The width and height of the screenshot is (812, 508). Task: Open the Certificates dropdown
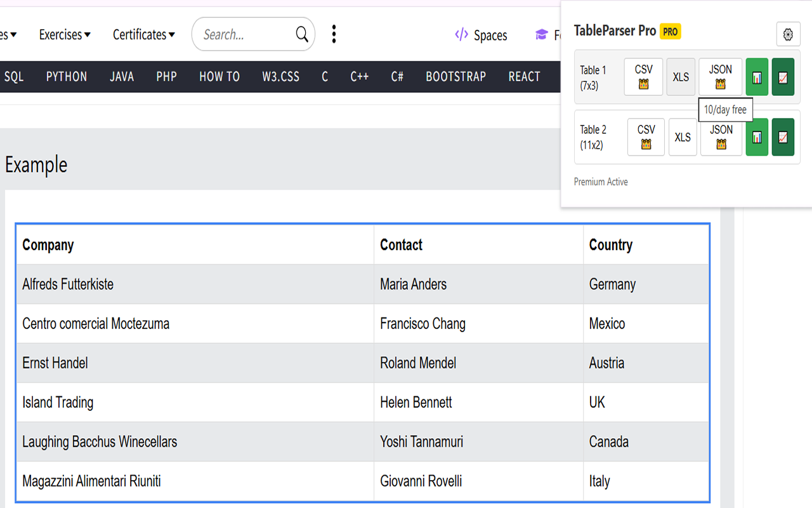[143, 35]
